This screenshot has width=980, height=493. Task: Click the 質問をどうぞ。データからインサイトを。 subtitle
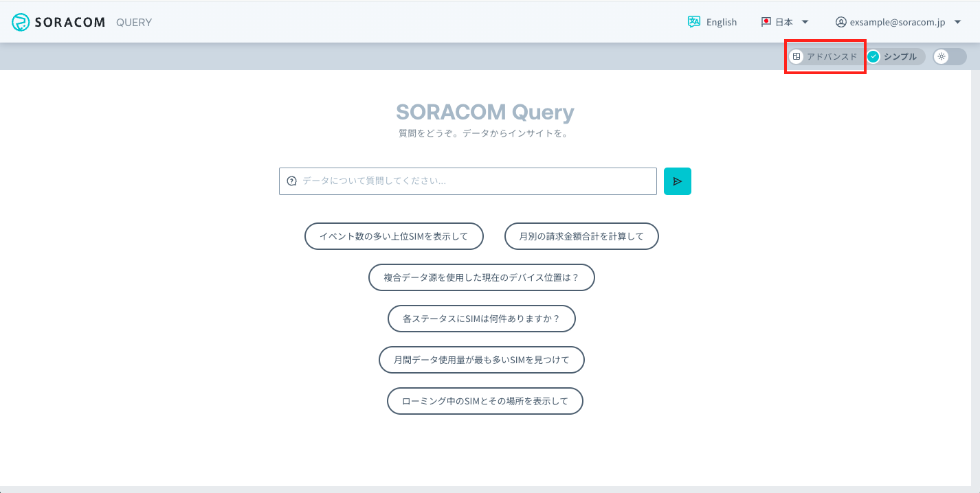484,133
